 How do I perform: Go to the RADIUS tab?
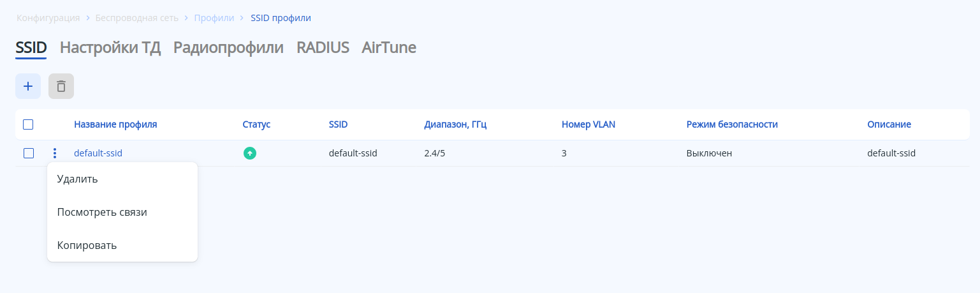pos(323,48)
